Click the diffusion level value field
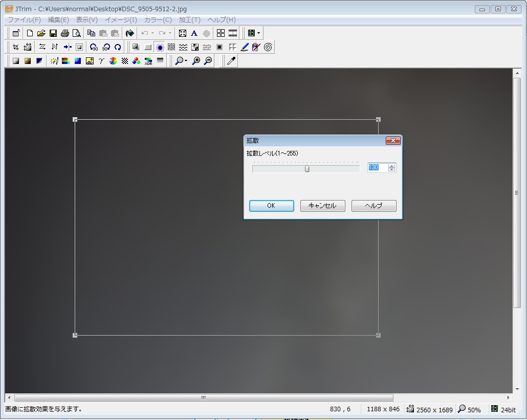This screenshot has width=527, height=420. pos(378,167)
